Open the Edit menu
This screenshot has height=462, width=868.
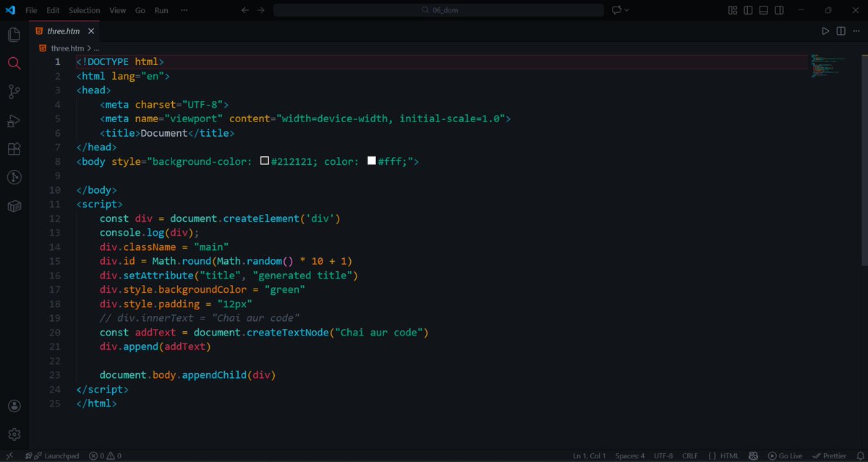pyautogui.click(x=54, y=10)
